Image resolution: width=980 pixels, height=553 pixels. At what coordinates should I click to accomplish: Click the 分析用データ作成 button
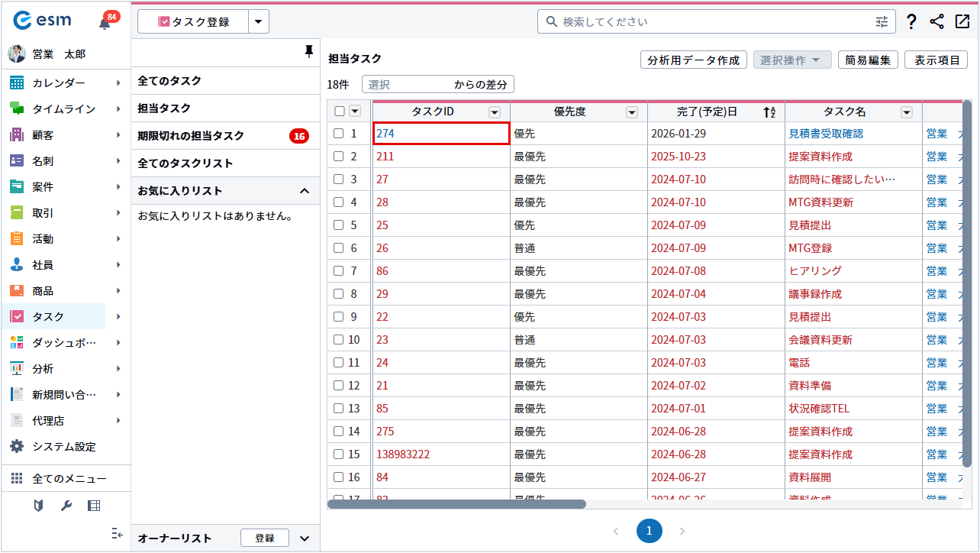tap(693, 60)
